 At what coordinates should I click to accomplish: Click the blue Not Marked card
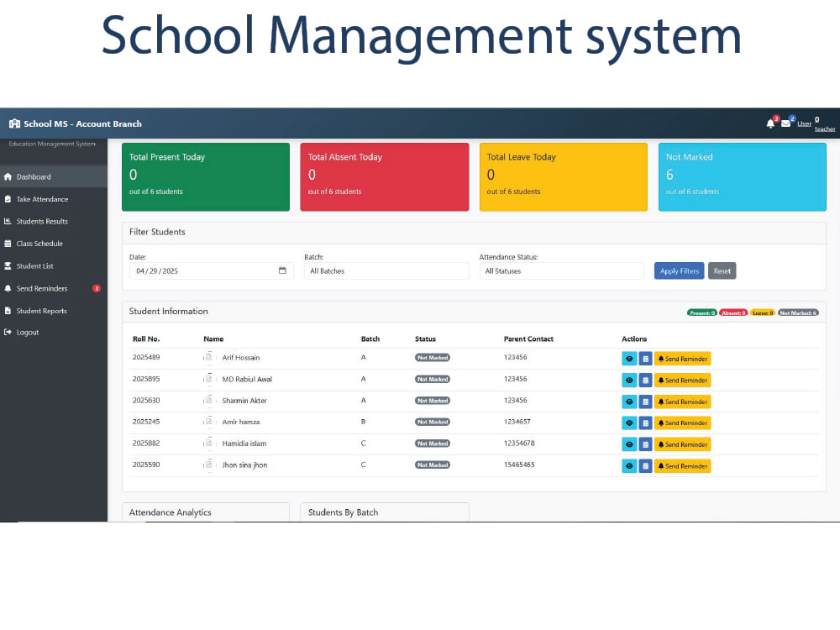pos(743,176)
